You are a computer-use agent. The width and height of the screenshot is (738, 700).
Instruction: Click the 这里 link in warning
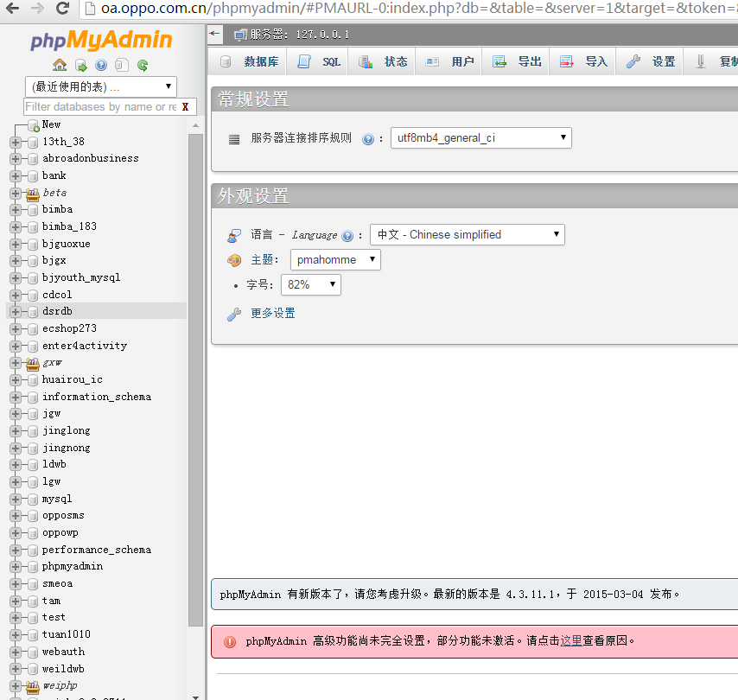[x=571, y=641]
